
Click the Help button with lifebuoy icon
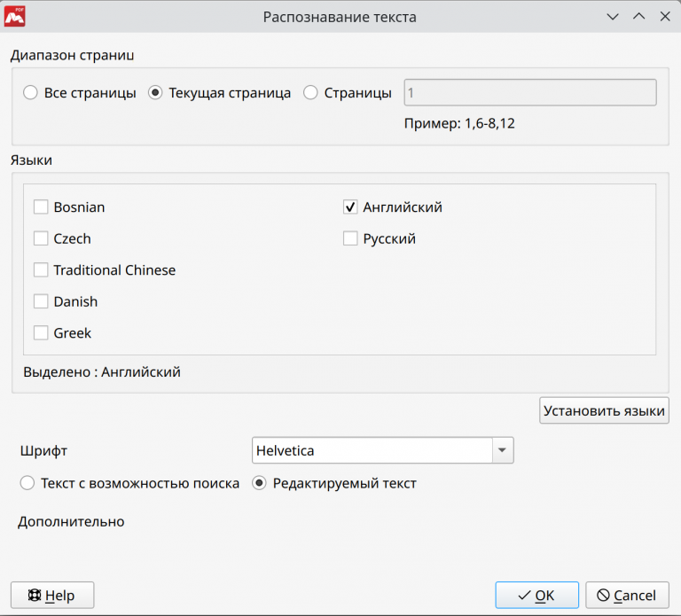point(52,596)
